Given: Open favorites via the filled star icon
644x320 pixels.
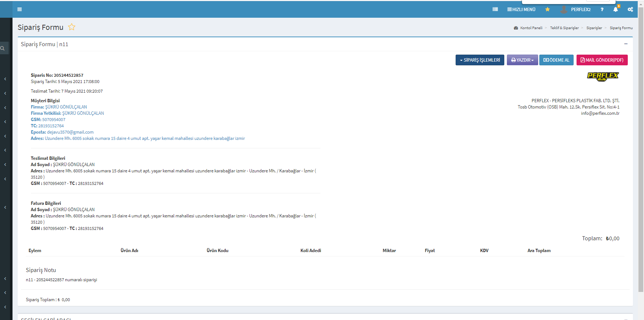Looking at the screenshot, I should 547,9.
